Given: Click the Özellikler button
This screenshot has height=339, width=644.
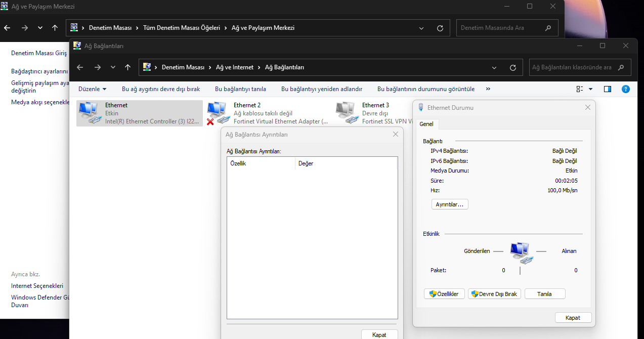Looking at the screenshot, I should (x=444, y=294).
